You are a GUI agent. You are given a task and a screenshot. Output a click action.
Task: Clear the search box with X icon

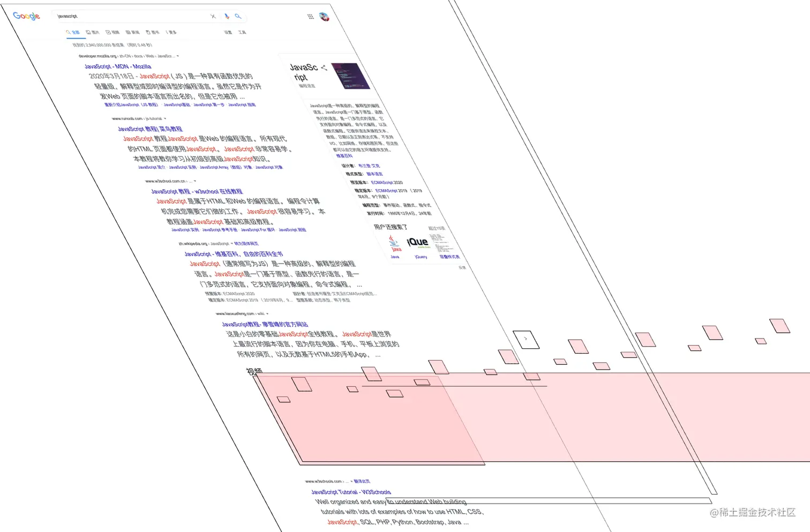coord(213,17)
